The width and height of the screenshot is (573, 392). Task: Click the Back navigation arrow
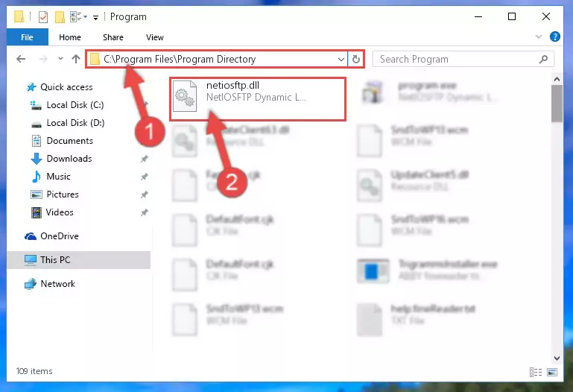coord(21,59)
